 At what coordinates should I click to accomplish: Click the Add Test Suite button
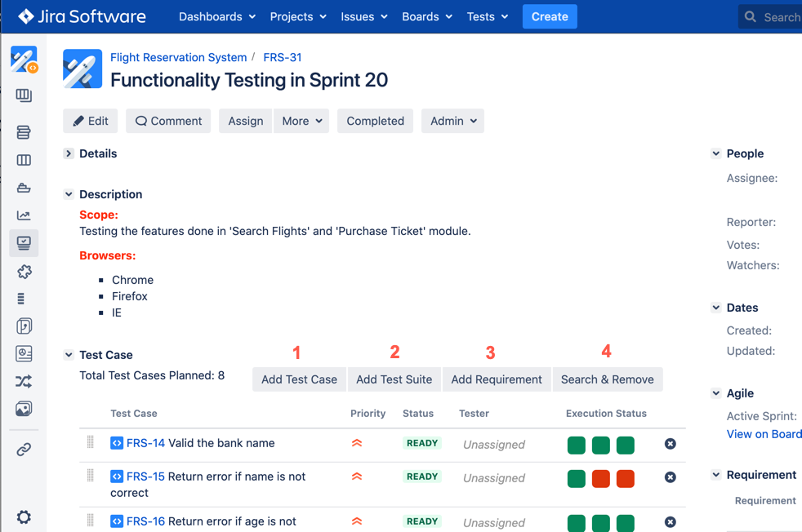pos(394,379)
